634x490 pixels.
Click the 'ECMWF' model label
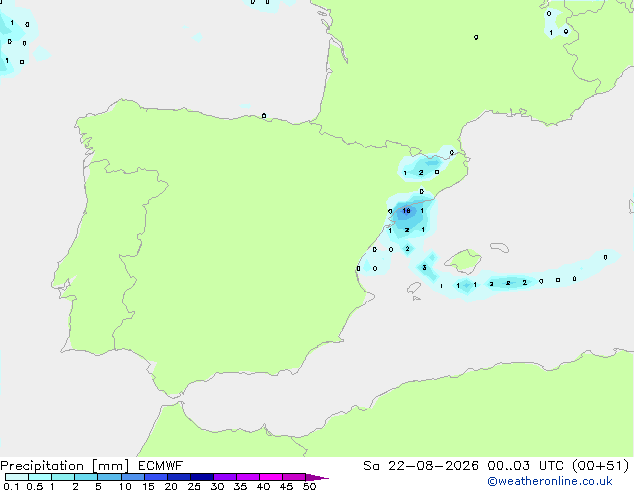pos(161,466)
